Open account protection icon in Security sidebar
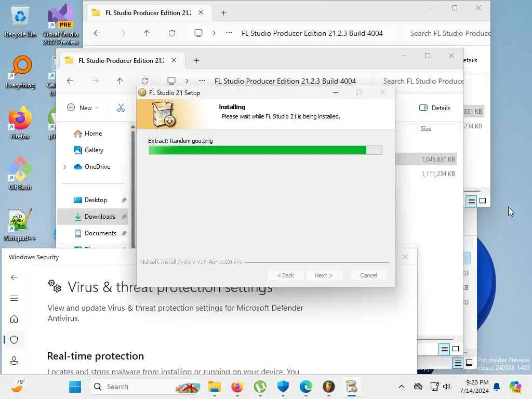532x399 pixels. [x=14, y=361]
